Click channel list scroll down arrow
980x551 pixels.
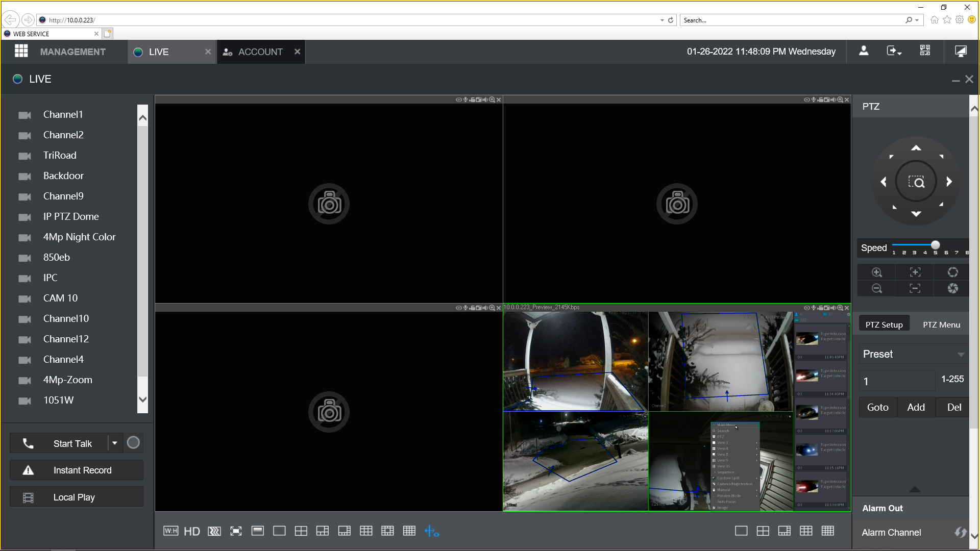(x=143, y=399)
